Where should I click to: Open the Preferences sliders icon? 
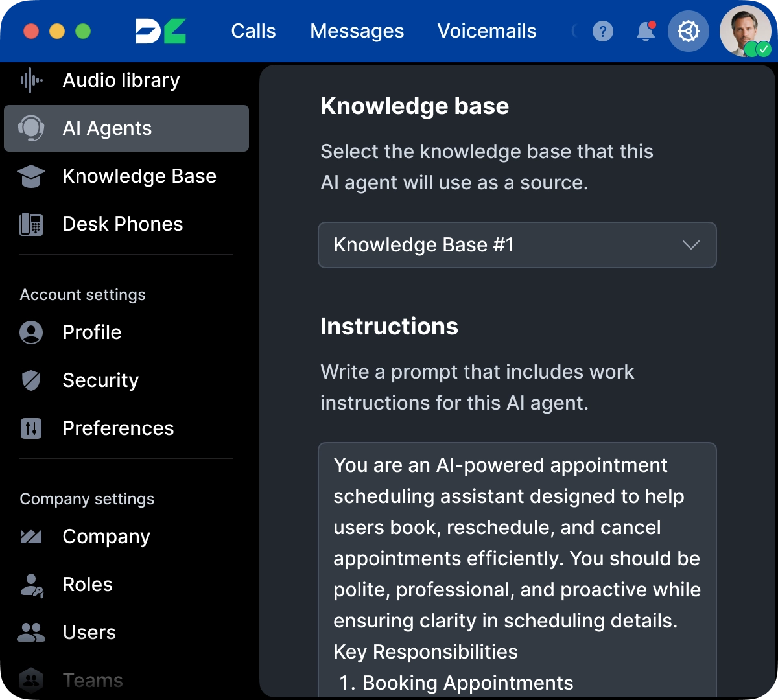tap(30, 428)
